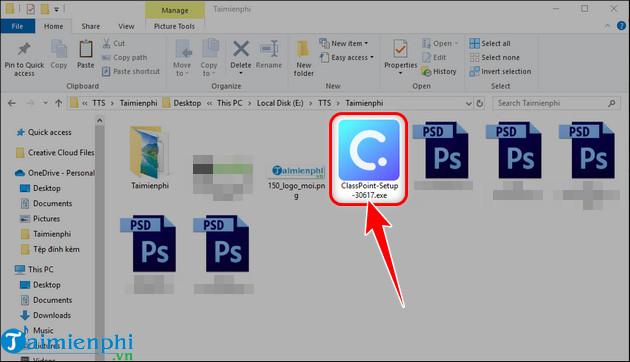Click Paste shortcut in ribbon
This screenshot has width=630, height=362.
(131, 72)
